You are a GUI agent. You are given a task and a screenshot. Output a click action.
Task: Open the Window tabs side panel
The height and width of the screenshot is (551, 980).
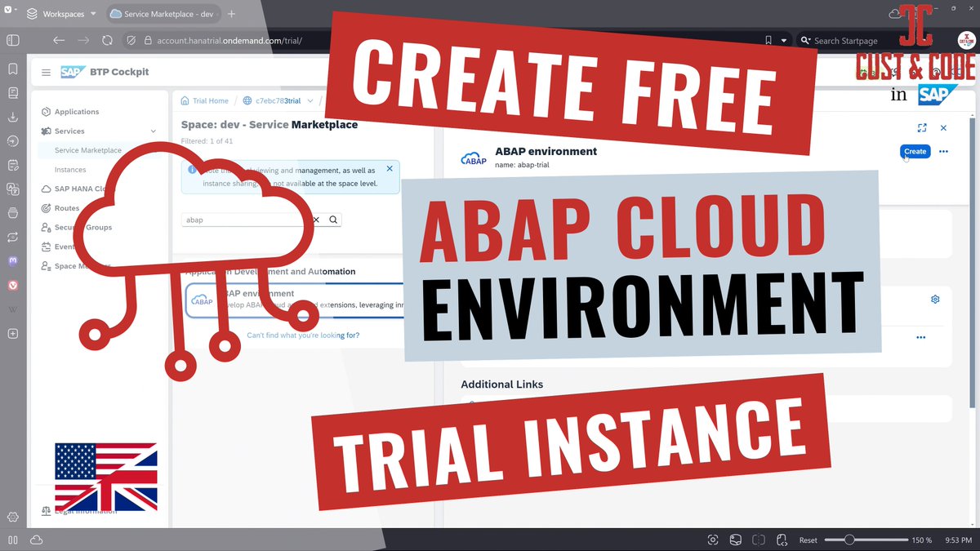point(12,213)
